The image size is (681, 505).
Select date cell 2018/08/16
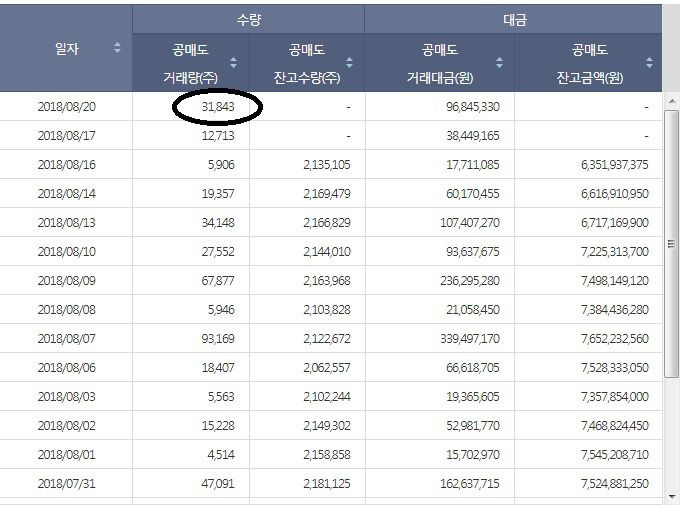(x=66, y=165)
